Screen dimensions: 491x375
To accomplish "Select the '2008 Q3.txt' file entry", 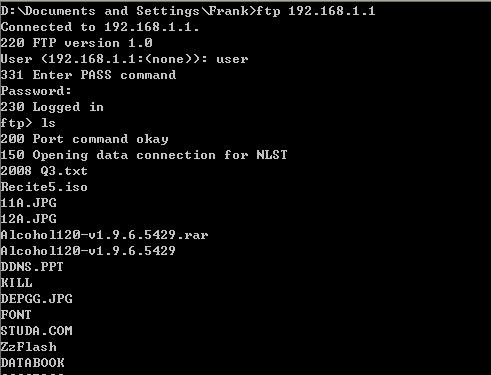I will tap(44, 171).
